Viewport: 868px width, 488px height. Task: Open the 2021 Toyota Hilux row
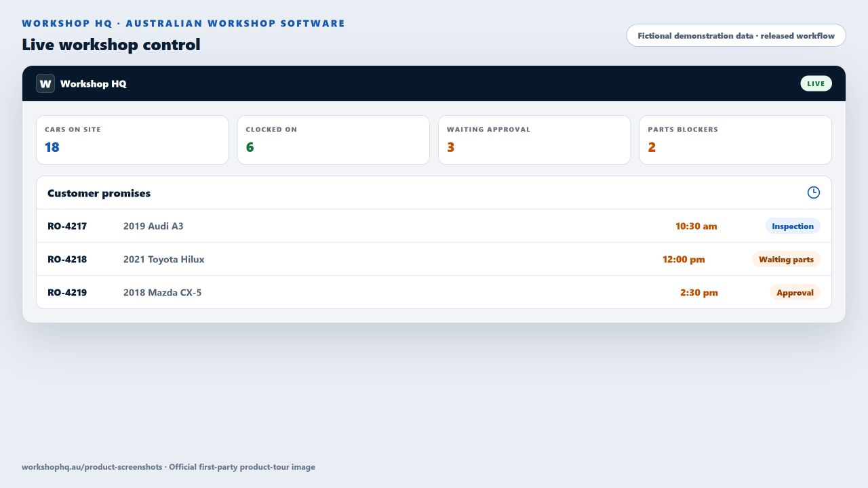tap(434, 260)
